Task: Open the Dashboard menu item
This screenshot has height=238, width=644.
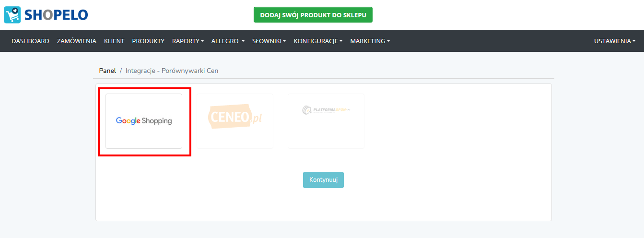Action: [x=31, y=41]
